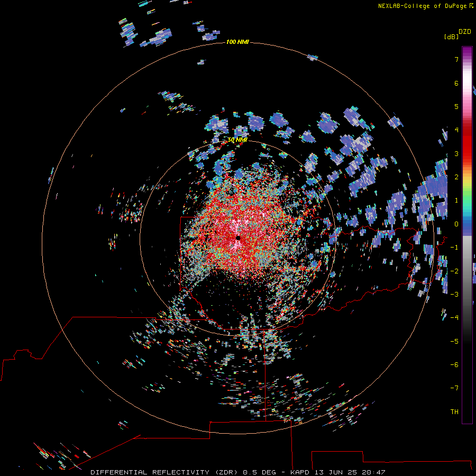The image size is (476, 476).
Task: Click the red band of the color bar
Action: coord(467,143)
